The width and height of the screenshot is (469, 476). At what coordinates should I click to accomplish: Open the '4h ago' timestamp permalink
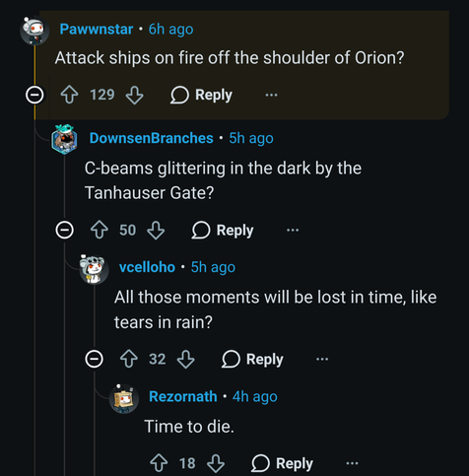[255, 397]
